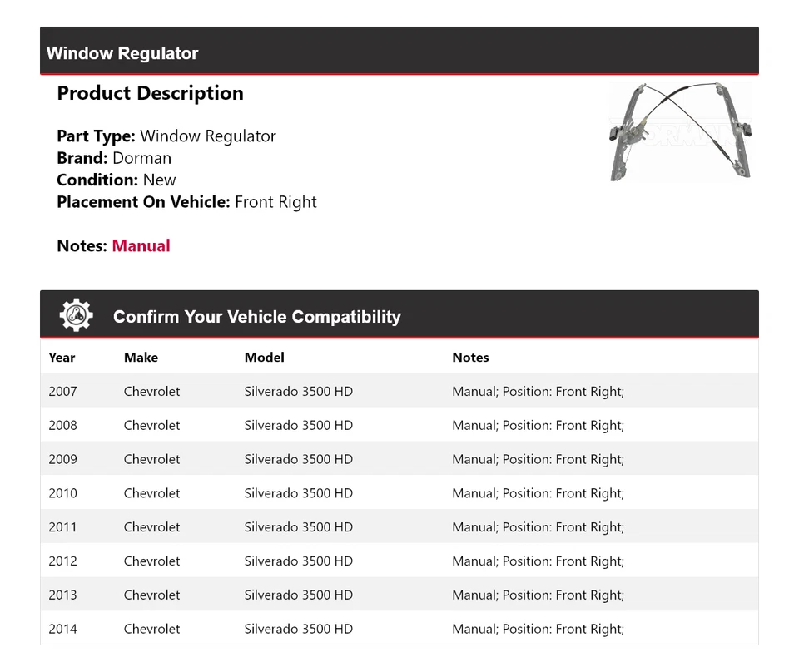Click the window regulator product image

tap(681, 131)
